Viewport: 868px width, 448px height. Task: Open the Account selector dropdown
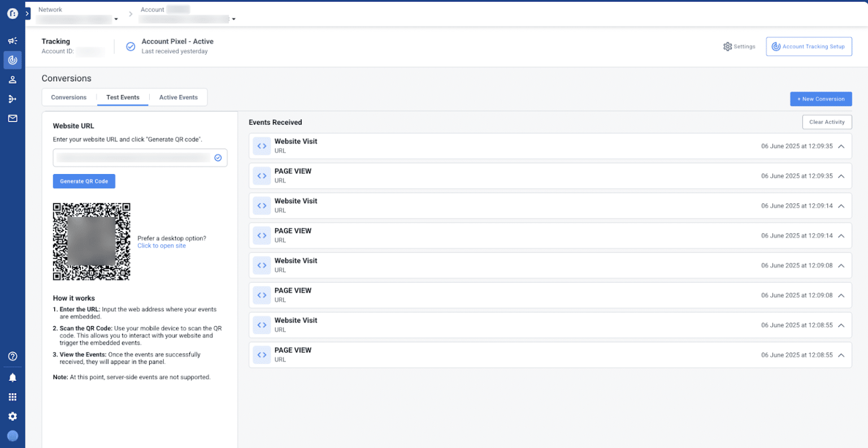[233, 19]
